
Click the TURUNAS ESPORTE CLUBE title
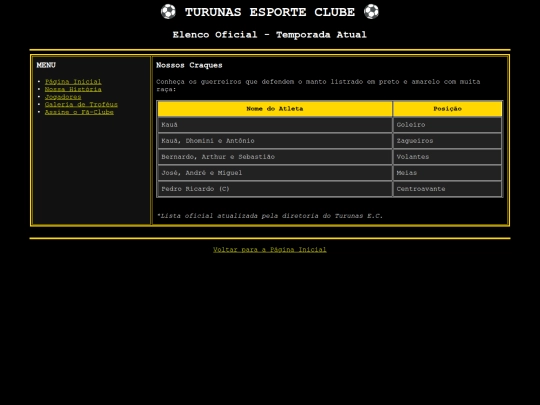tap(270, 12)
